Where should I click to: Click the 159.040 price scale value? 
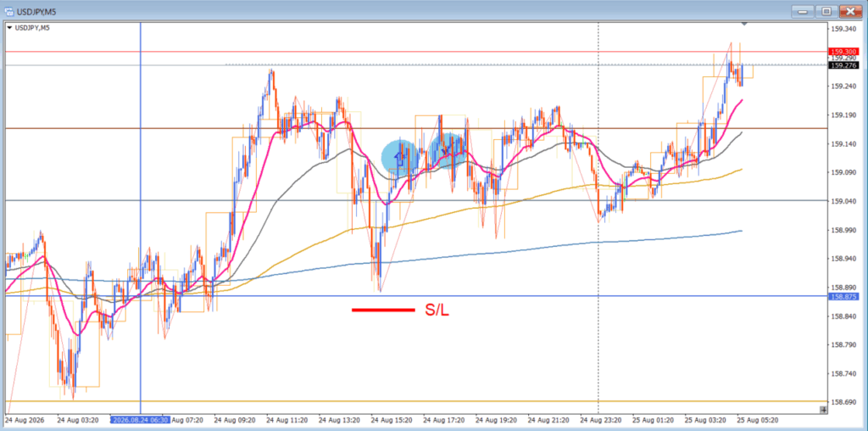point(843,201)
